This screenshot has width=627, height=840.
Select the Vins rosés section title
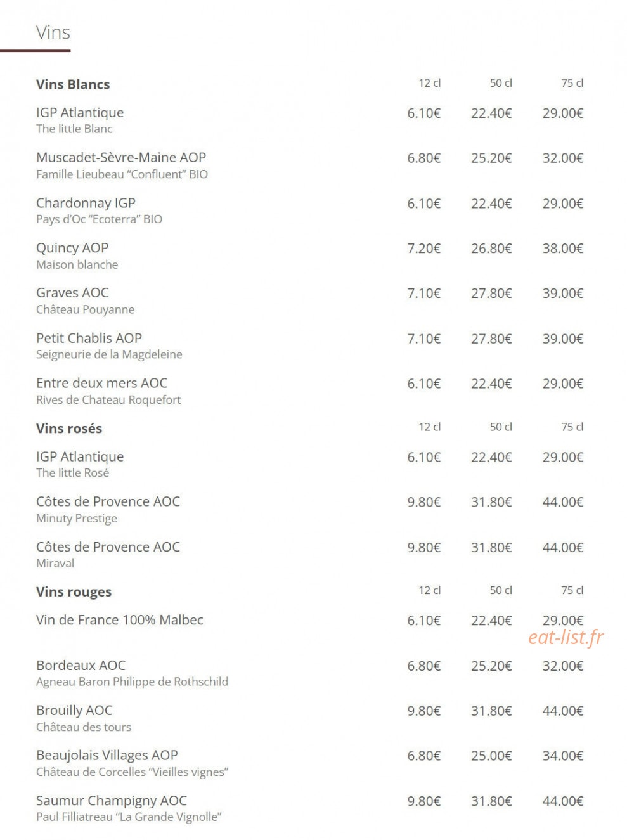(x=69, y=429)
